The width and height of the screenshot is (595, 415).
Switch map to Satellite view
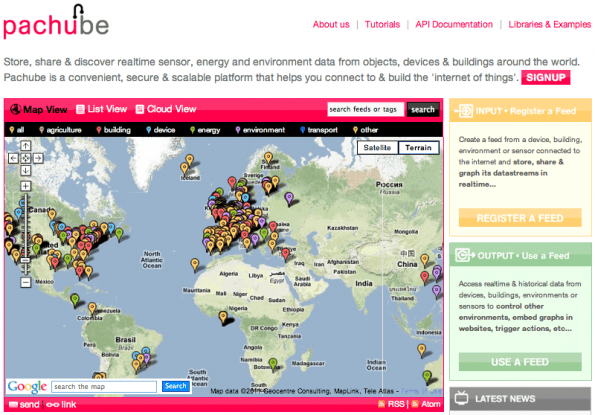pyautogui.click(x=377, y=148)
